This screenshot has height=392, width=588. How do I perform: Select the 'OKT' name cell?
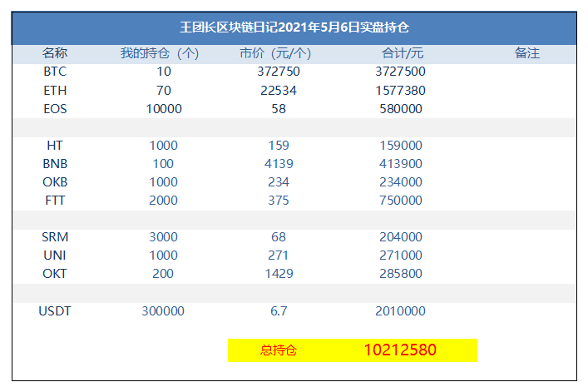coord(55,274)
